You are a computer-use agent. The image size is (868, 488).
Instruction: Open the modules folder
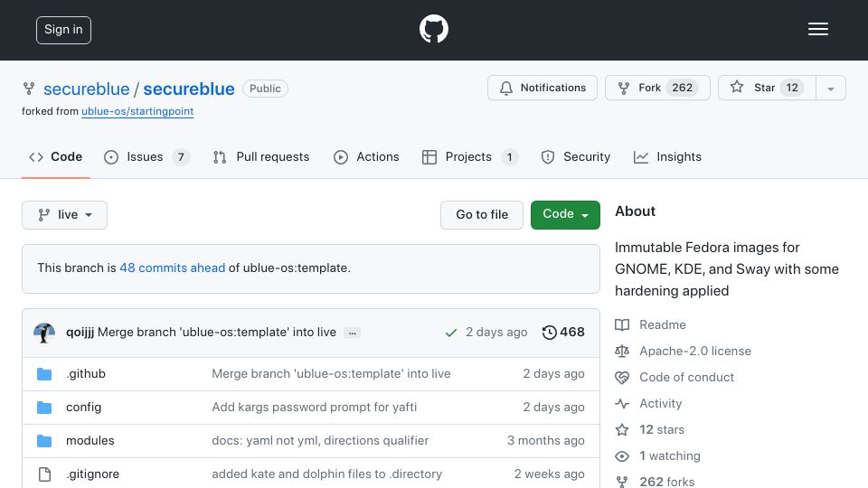tap(90, 440)
